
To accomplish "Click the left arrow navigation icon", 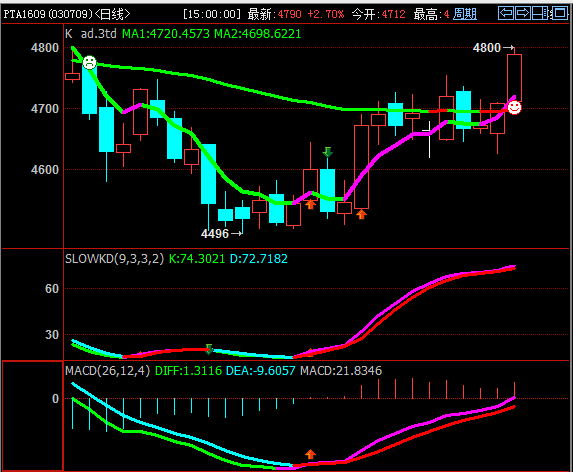I will 506,14.
